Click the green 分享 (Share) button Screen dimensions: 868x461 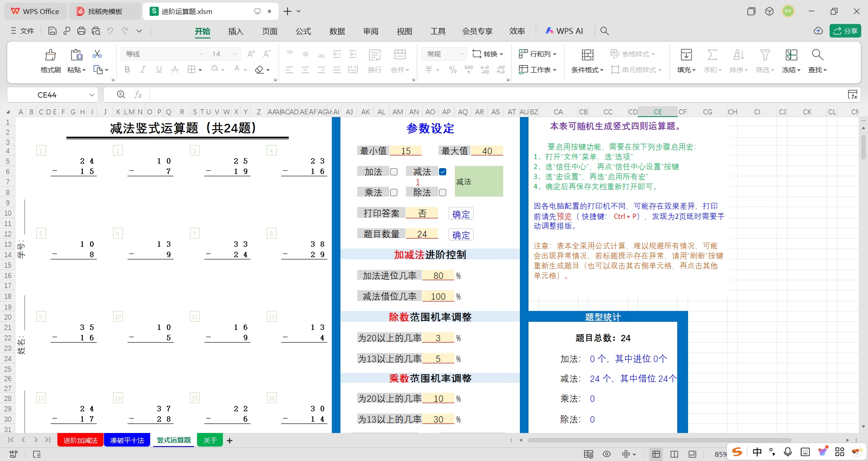click(845, 31)
